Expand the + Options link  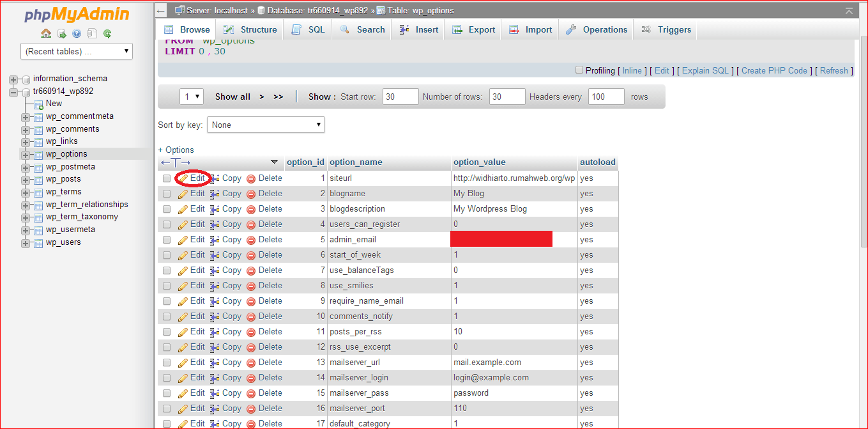coord(176,150)
